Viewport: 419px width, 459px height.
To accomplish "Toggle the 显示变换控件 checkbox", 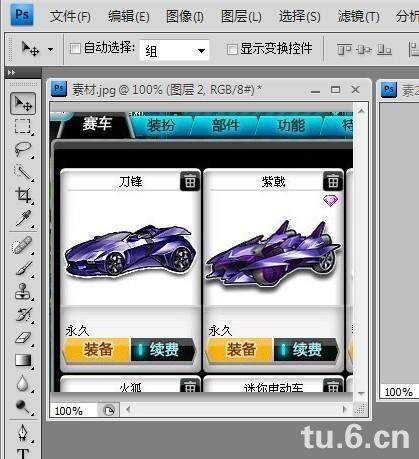I will [x=232, y=49].
